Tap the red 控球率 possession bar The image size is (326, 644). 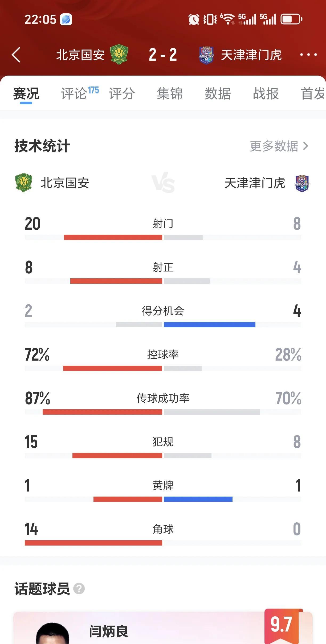pos(112,368)
